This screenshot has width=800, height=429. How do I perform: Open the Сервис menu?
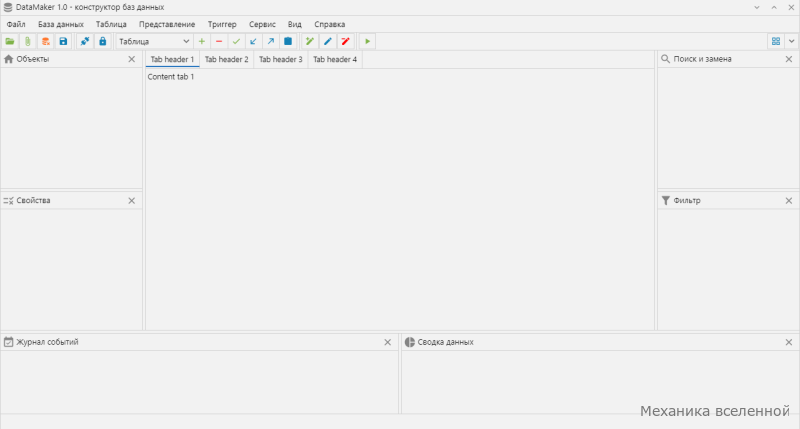click(262, 24)
